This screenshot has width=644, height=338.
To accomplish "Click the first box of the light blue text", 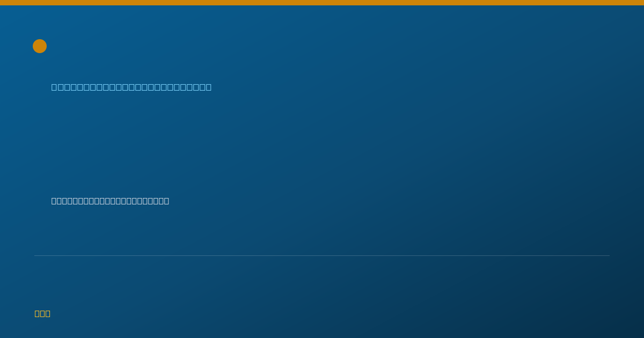I will pyautogui.click(x=54, y=87).
